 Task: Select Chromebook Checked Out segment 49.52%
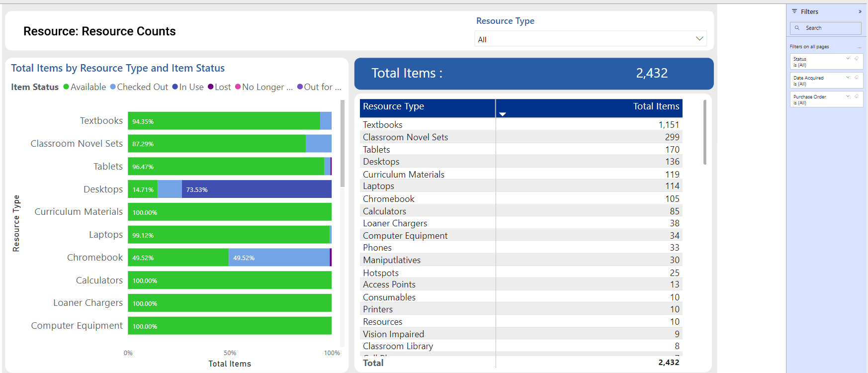(x=279, y=258)
